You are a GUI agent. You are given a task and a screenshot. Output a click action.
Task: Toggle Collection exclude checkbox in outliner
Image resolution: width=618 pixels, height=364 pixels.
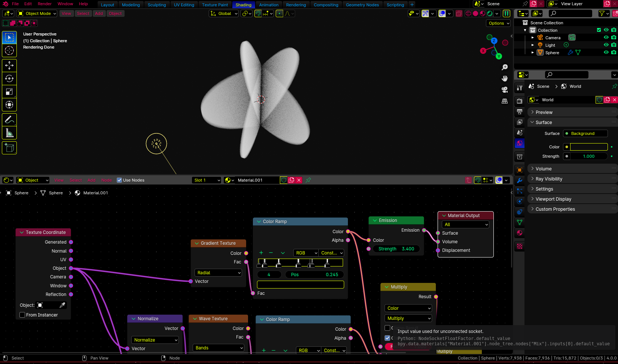click(x=599, y=30)
